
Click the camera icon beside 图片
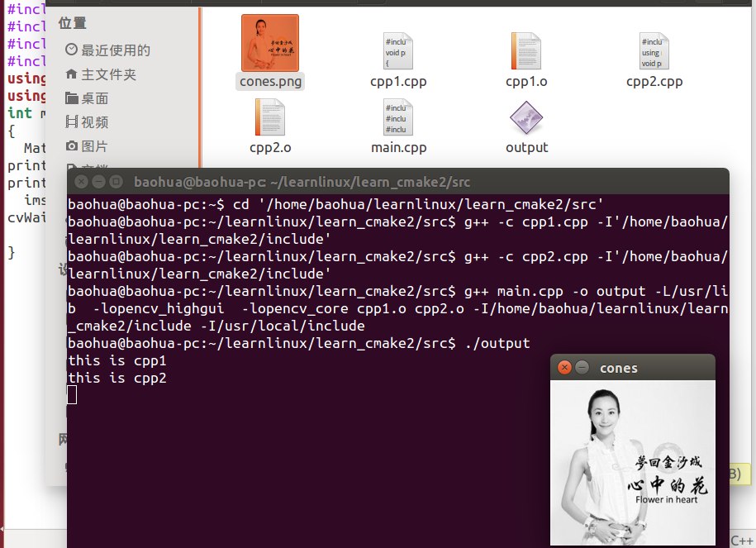click(x=71, y=145)
